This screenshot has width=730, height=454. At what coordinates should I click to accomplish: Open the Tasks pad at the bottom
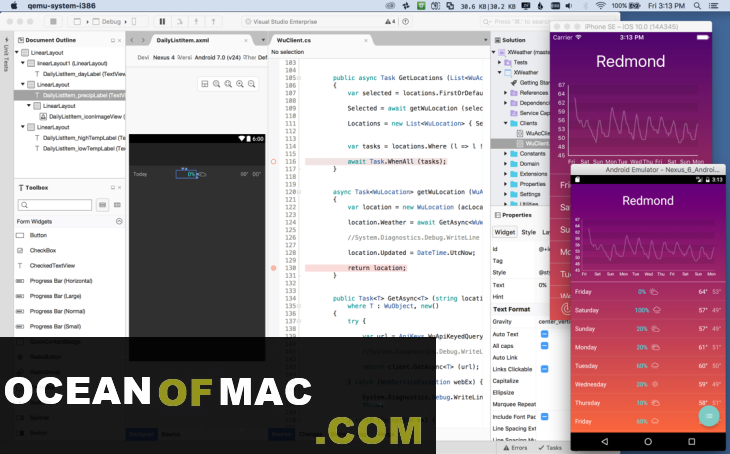pyautogui.click(x=550, y=447)
